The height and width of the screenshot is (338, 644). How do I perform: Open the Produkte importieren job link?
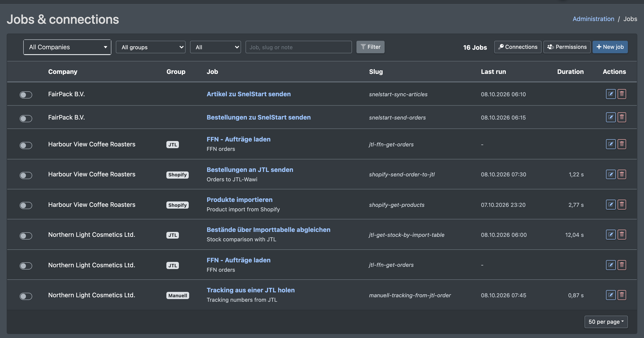click(x=239, y=200)
